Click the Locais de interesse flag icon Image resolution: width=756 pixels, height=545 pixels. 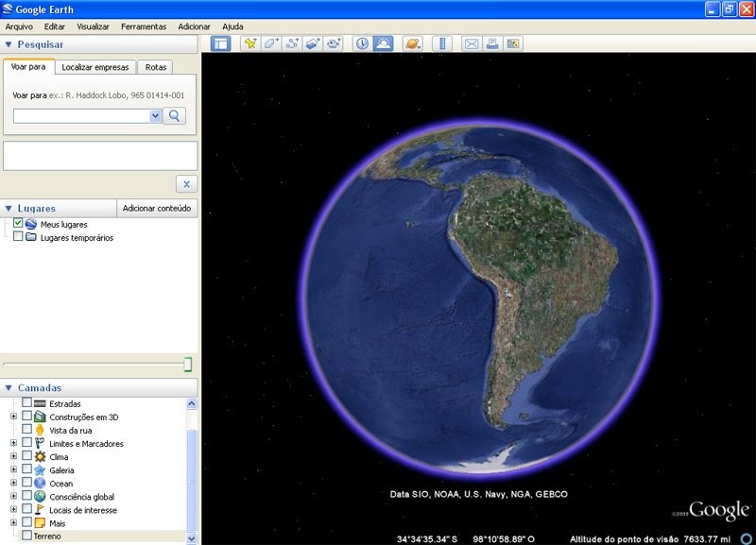point(40,509)
